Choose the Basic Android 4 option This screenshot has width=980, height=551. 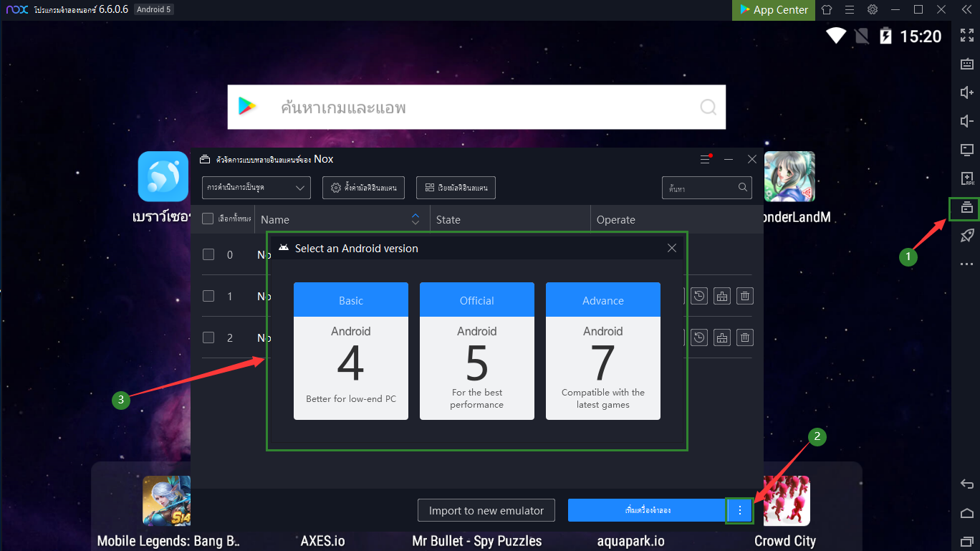coord(350,350)
